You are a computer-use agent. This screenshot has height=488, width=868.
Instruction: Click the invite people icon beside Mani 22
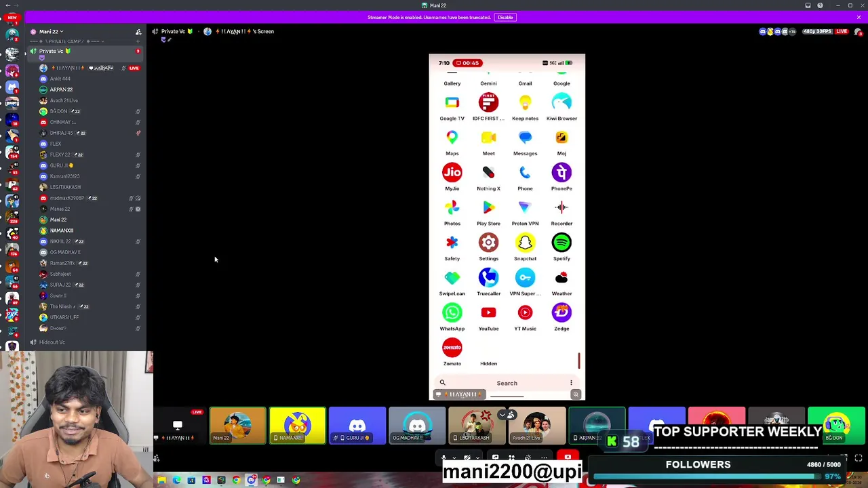138,32
